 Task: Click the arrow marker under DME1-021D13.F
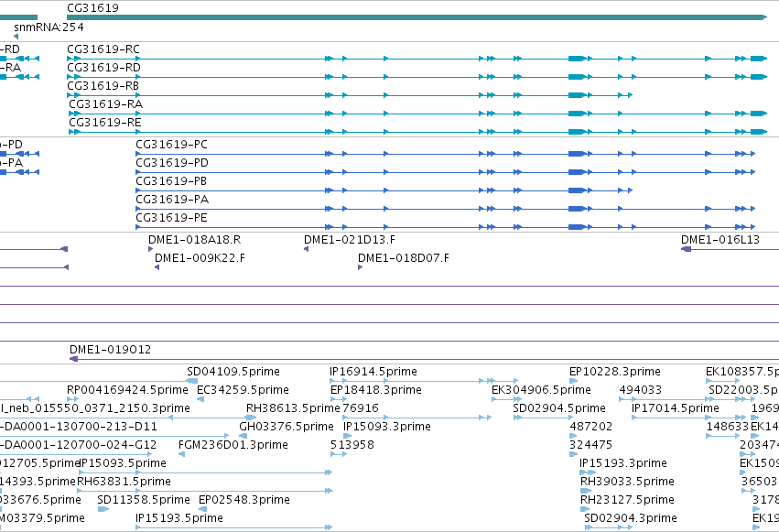306,249
